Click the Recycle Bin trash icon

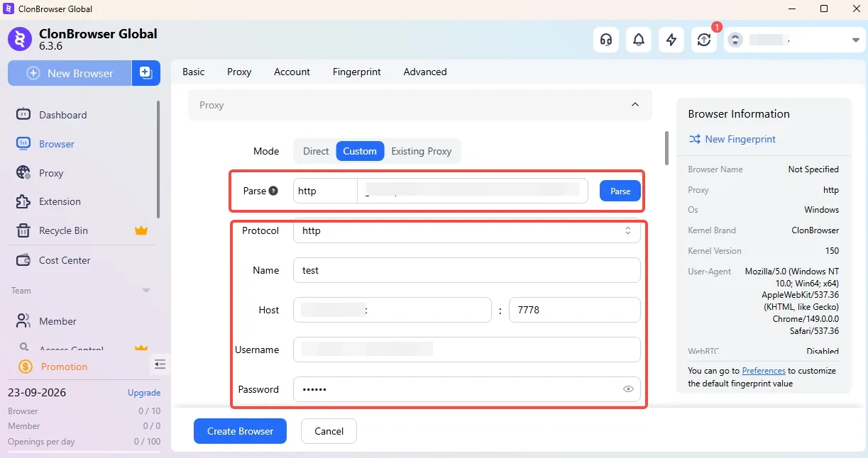point(23,230)
